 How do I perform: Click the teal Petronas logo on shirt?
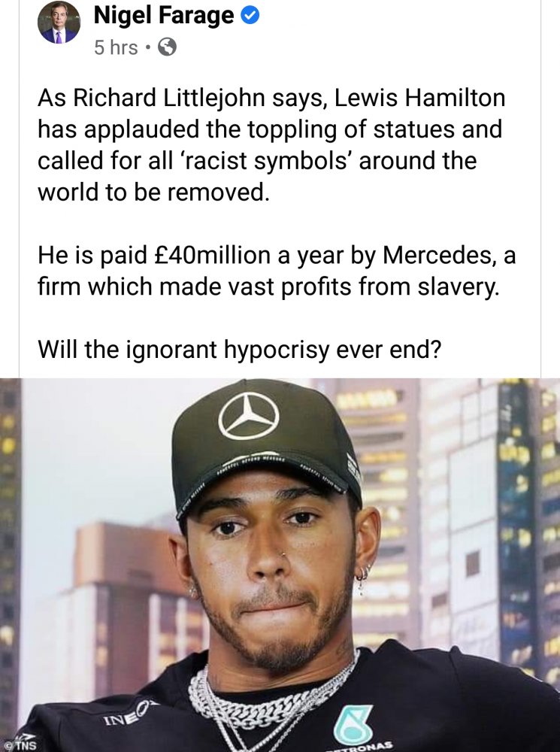point(353,724)
